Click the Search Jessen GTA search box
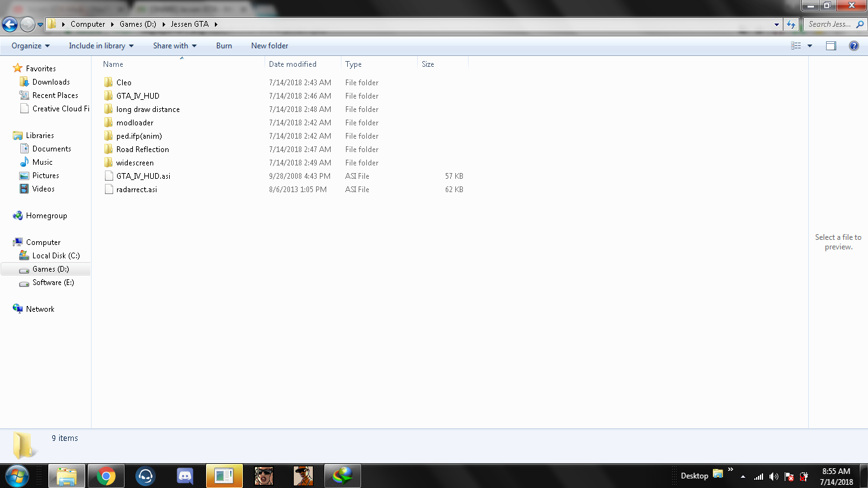The height and width of the screenshot is (488, 868). [834, 24]
